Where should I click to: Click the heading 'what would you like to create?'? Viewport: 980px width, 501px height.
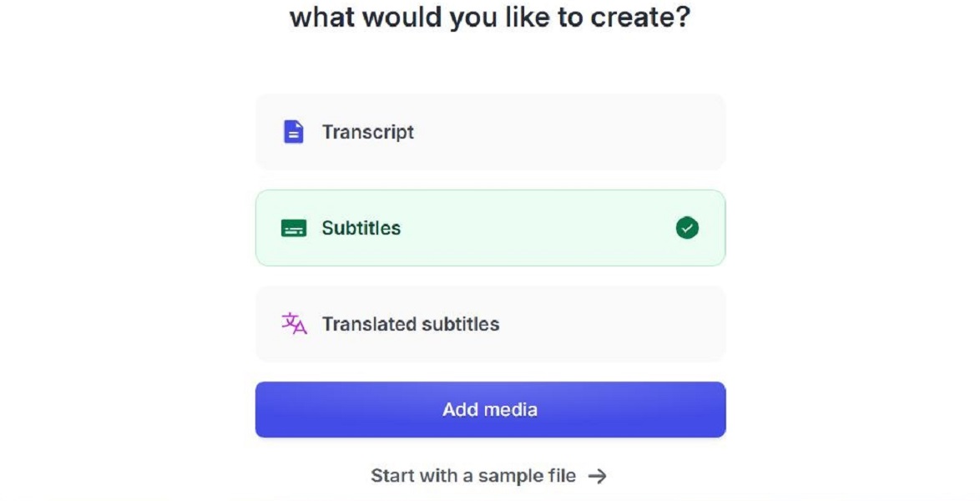490,17
